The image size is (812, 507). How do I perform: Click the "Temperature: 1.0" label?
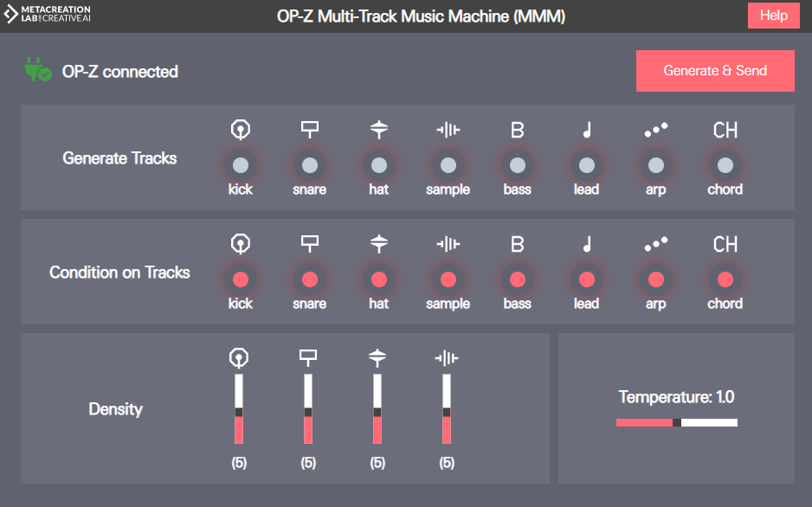(676, 397)
